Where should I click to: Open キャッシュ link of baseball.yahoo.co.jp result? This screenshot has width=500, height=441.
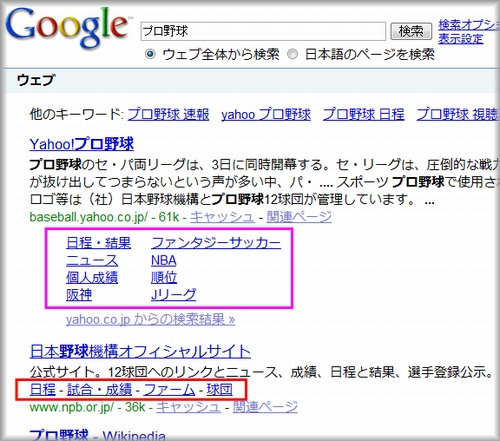click(x=222, y=217)
